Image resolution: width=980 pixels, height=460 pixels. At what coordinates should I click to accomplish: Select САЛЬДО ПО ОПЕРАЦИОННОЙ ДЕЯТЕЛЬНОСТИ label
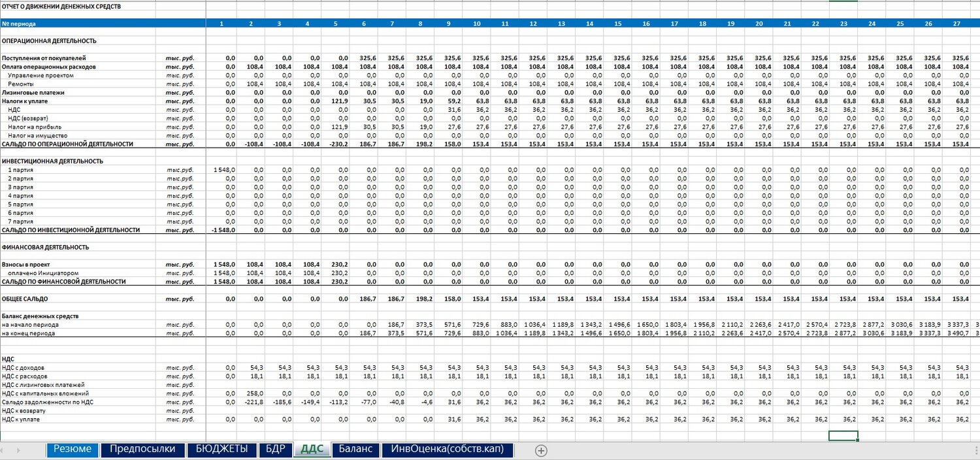(x=67, y=144)
